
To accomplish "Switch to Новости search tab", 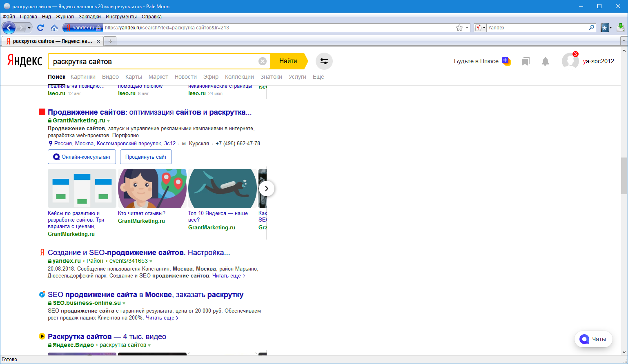I will pyautogui.click(x=186, y=77).
